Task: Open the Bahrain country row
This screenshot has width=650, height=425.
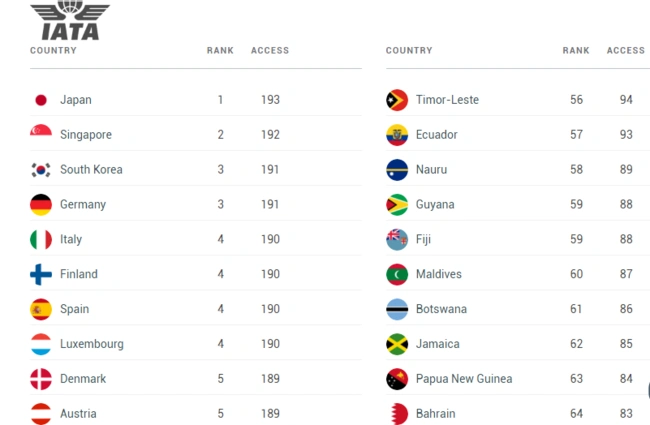Action: coord(435,414)
